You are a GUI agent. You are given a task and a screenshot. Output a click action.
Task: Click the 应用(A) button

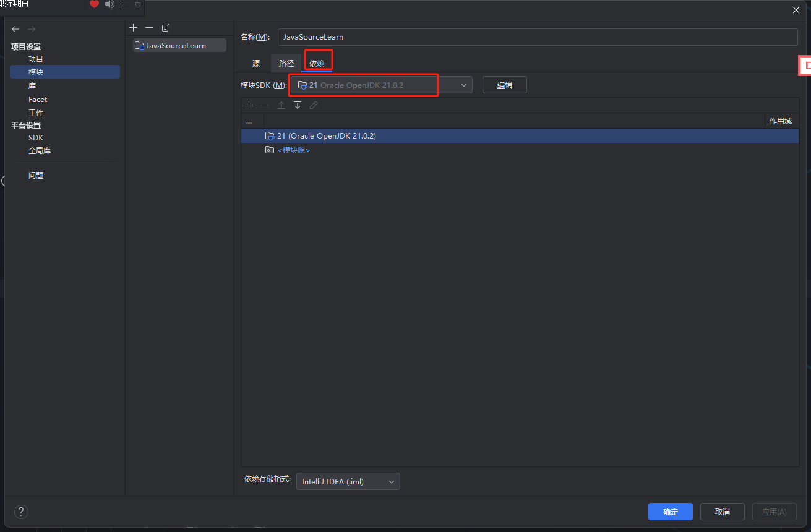tap(775, 512)
